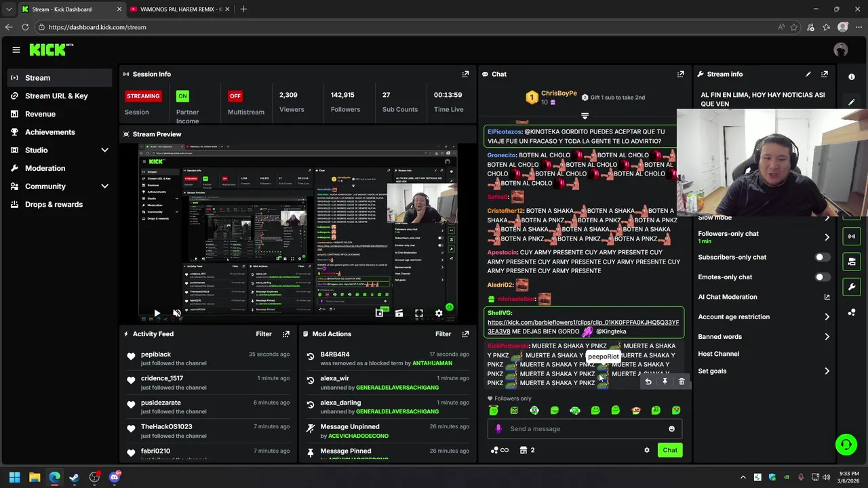Reply to the hovered chat message
Screen dimensions: 868x488
click(648, 382)
